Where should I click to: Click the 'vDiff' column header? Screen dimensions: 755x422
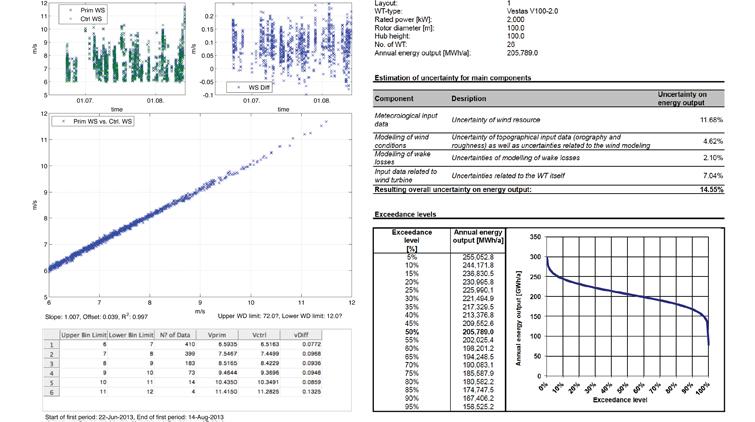coord(301,335)
